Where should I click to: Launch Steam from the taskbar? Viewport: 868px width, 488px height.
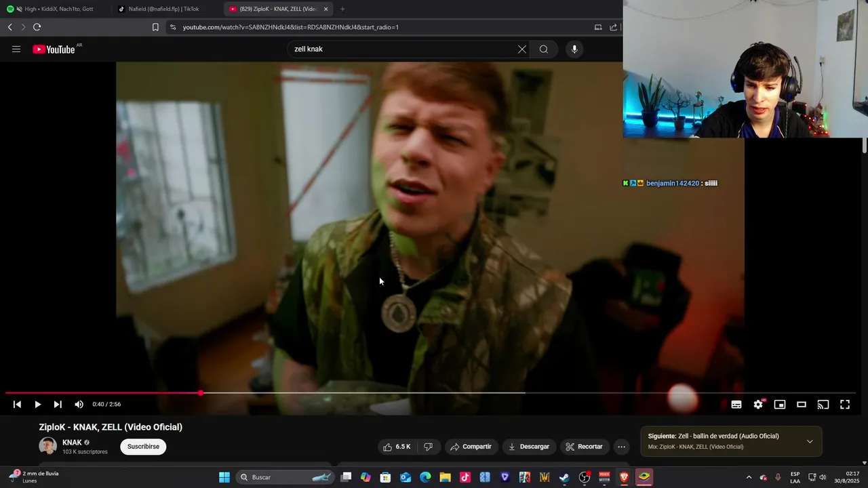point(564,477)
